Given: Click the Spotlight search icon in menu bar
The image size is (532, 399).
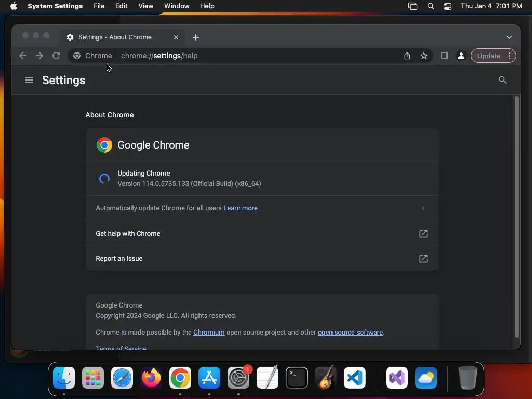Looking at the screenshot, I should click(x=431, y=6).
